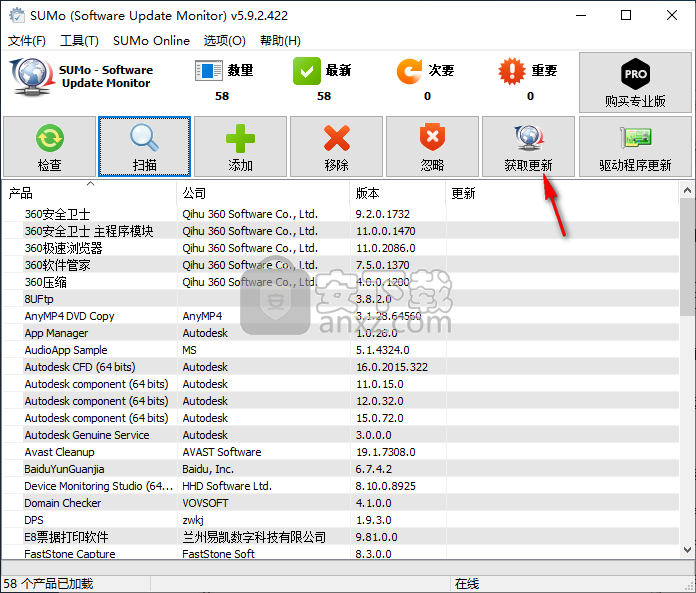The width and height of the screenshot is (696, 593).
Task: Start a scan with the 扫描 magnifier button
Action: [144, 146]
